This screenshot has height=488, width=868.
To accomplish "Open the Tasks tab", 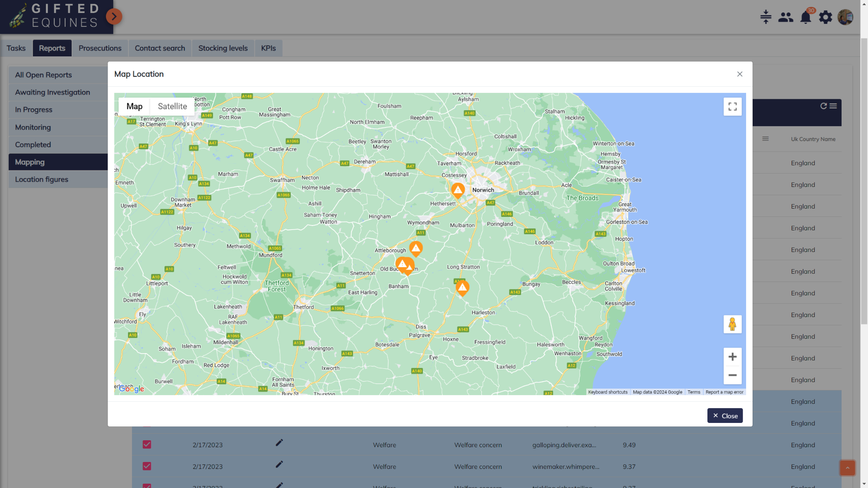I will click(16, 48).
